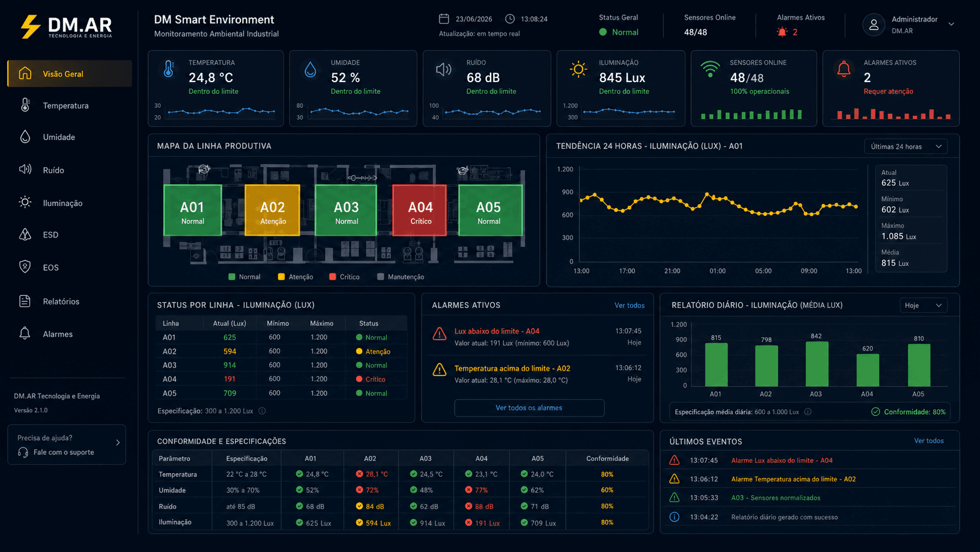This screenshot has height=552, width=980.
Task: Click the clock icon beside 13:08:24
Action: pos(510,19)
